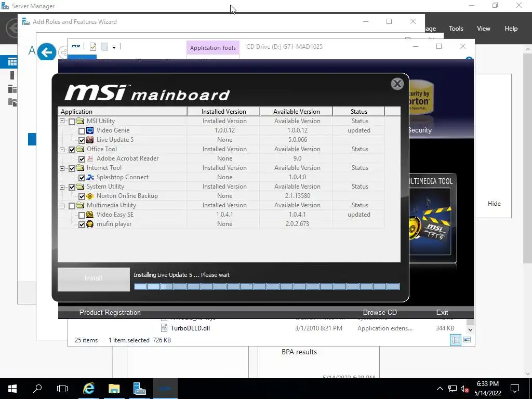Click the Live Update 5 icon
The image size is (532, 399).
click(90, 140)
